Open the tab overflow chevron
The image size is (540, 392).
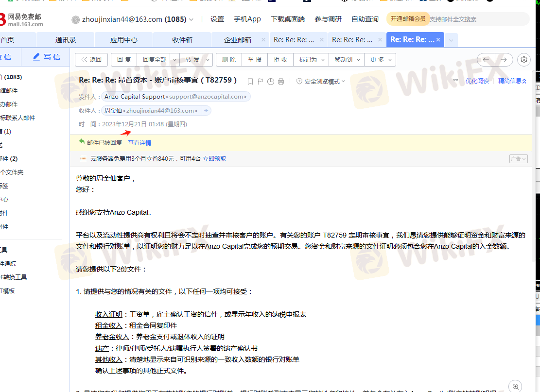[451, 40]
